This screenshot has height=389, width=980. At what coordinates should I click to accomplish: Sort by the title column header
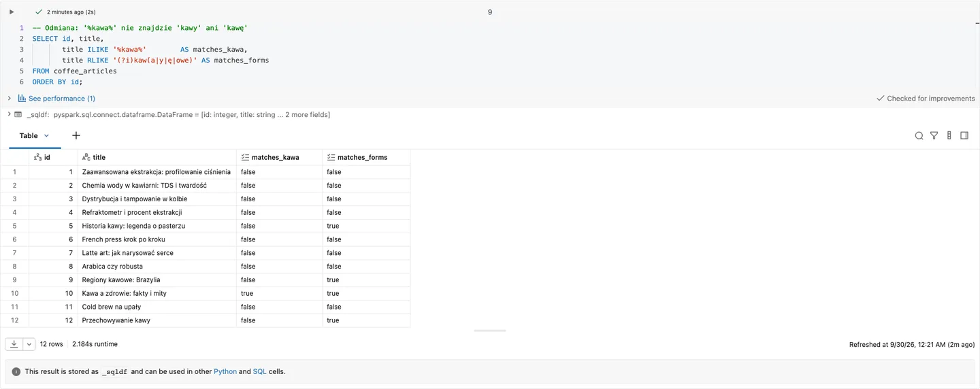click(x=157, y=157)
